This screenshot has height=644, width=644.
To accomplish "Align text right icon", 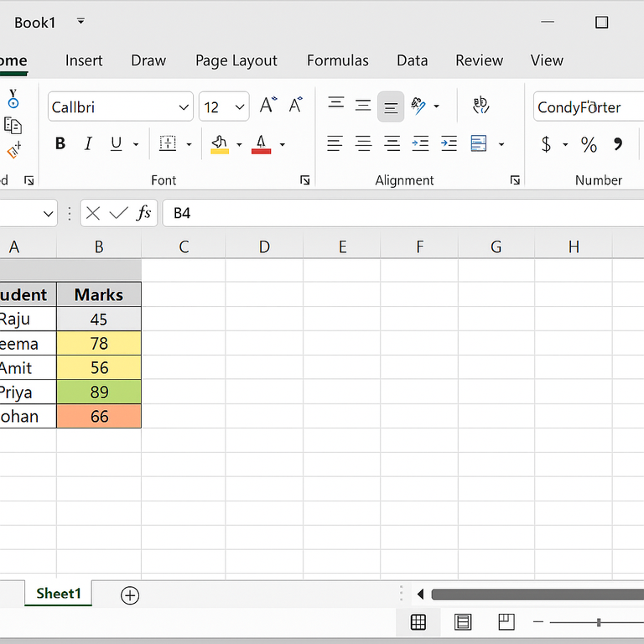I will coord(392,143).
